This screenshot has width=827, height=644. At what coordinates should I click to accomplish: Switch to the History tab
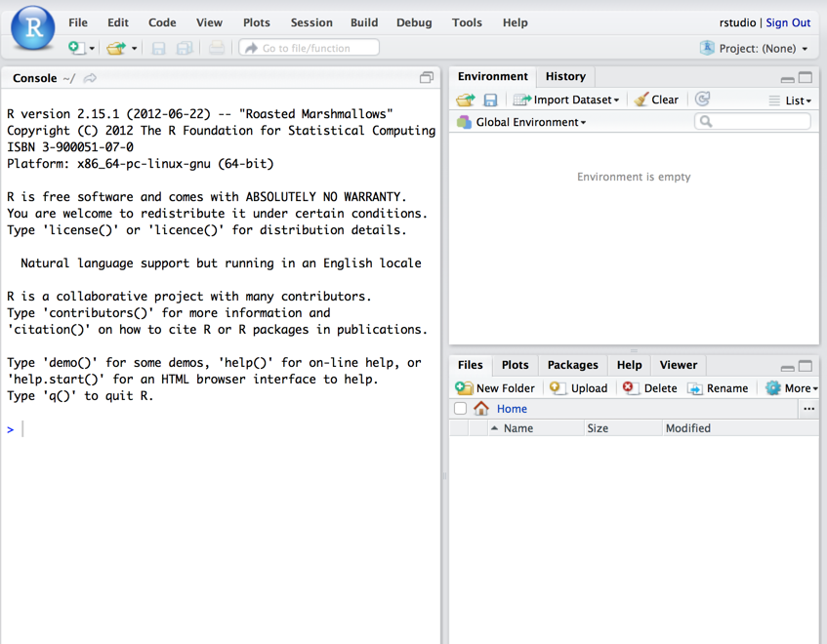pos(564,76)
